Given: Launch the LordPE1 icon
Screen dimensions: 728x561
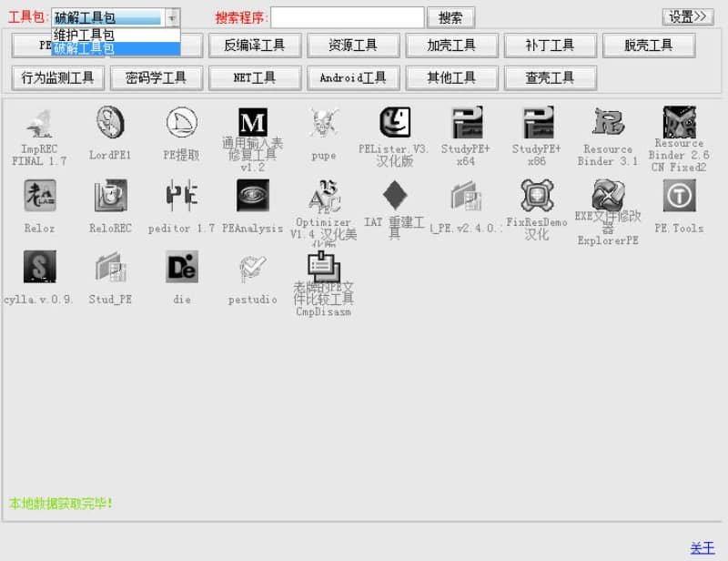Looking at the screenshot, I should (110, 122).
